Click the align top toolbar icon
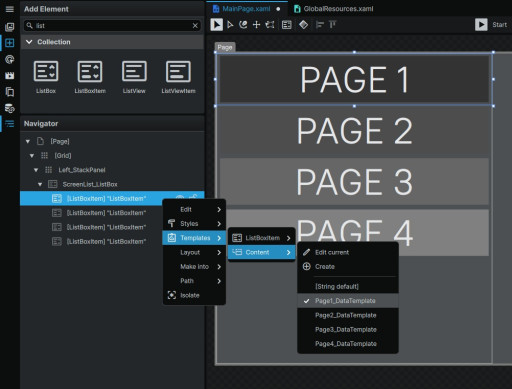The height and width of the screenshot is (389, 512). coord(333,25)
